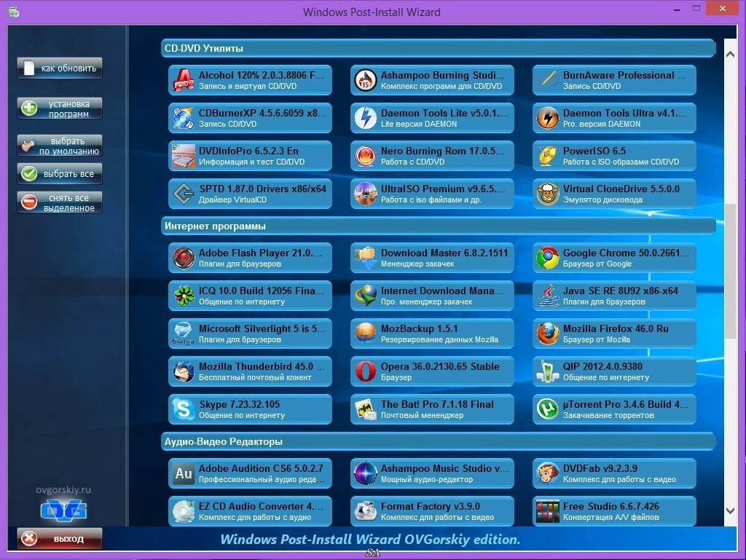Viewport: 746px width, 560px height.
Task: Click the red 'выход' exit button
Action: [60, 539]
